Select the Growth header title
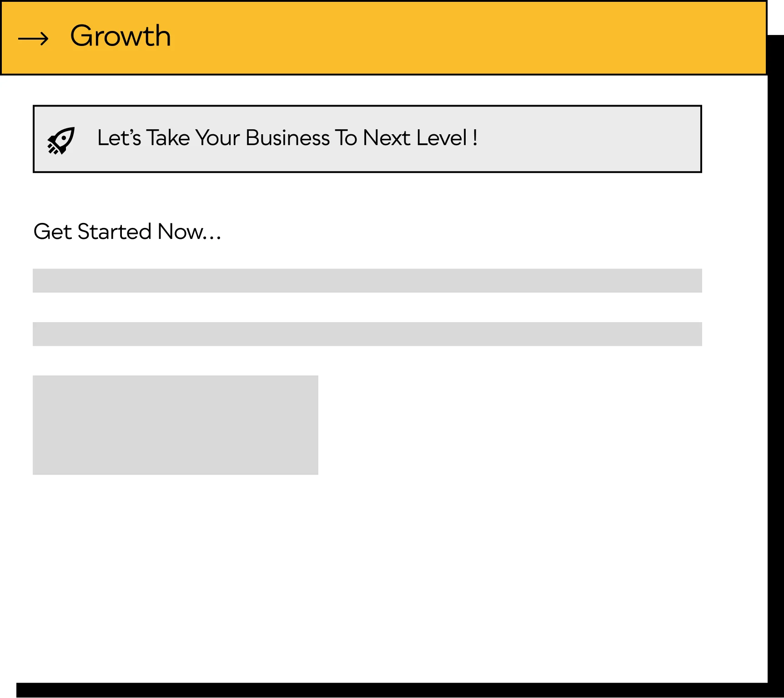Image resolution: width=784 pixels, height=698 pixels. (121, 36)
